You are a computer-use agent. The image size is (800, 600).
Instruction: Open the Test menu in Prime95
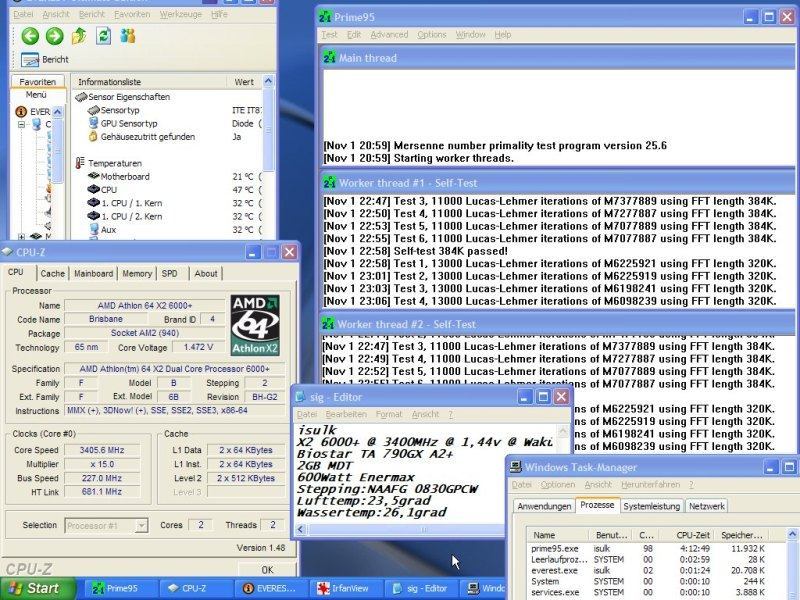click(329, 35)
